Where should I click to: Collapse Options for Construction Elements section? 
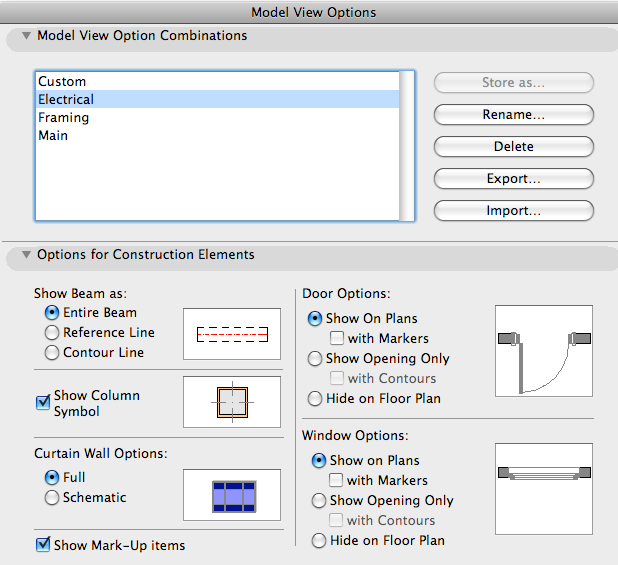26,255
